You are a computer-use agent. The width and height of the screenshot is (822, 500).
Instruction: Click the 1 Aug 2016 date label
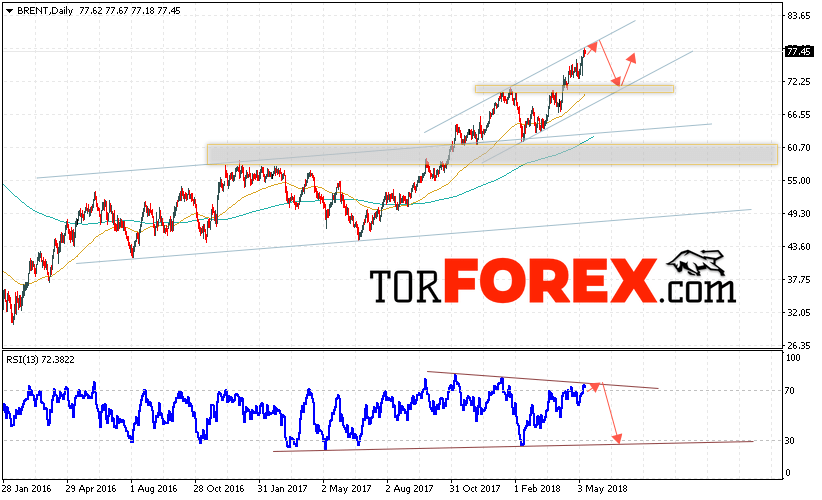(x=154, y=489)
